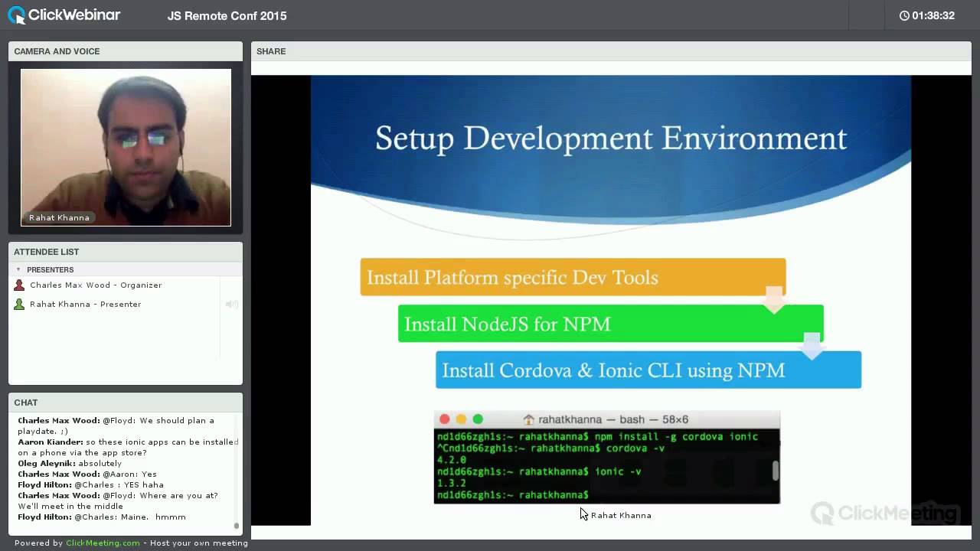Click the '1.3.2' Ionic version output
This screenshot has width=980, height=551.
pyautogui.click(x=452, y=484)
